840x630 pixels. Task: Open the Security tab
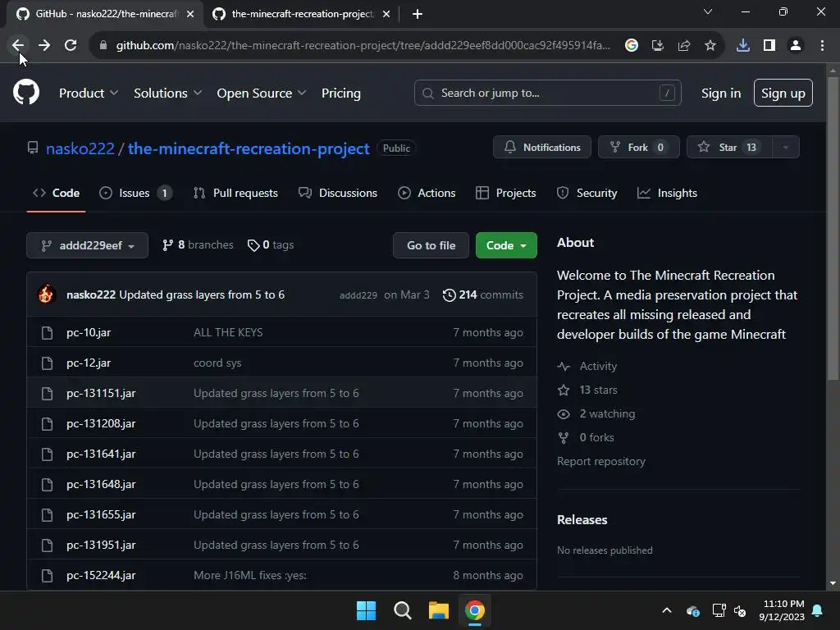click(x=587, y=193)
